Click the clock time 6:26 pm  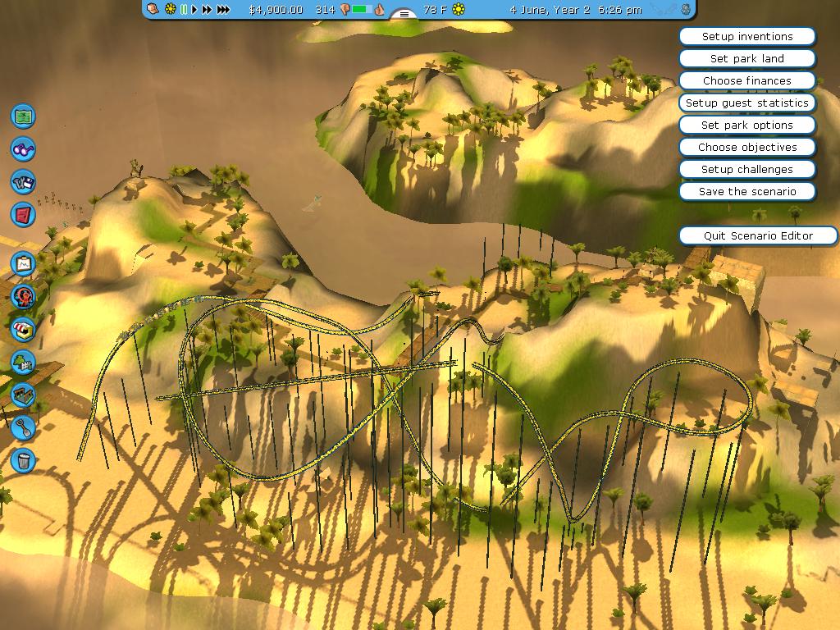tap(620, 10)
